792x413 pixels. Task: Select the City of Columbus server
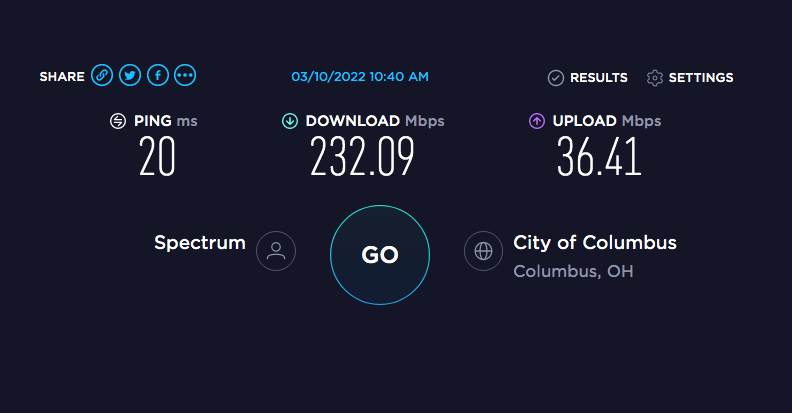coord(595,243)
